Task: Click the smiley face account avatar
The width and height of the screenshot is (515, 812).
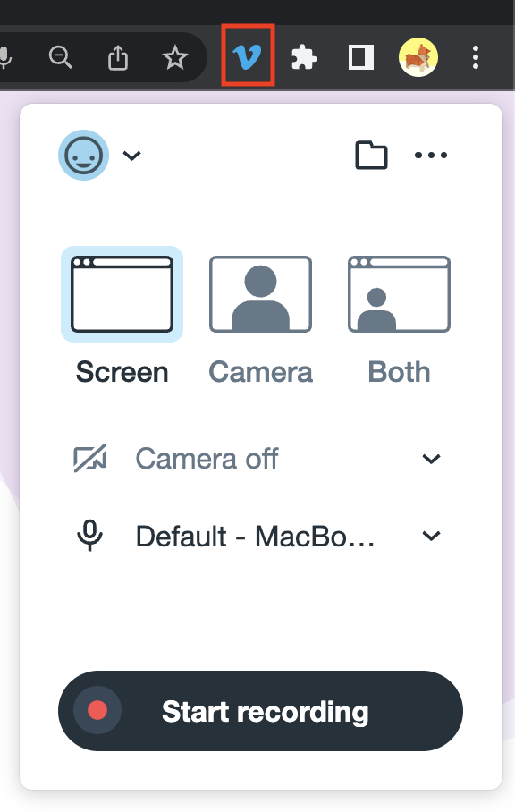Action: [x=83, y=155]
